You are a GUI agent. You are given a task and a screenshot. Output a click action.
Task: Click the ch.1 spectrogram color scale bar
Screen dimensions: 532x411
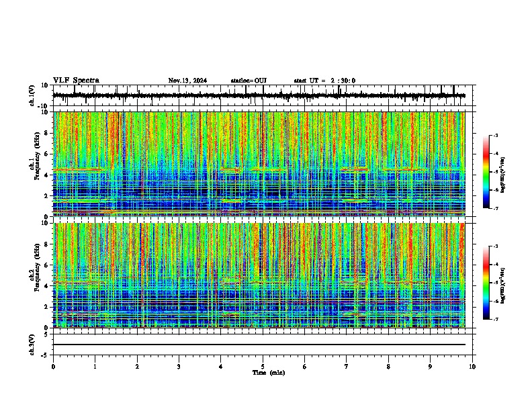[x=486, y=172]
